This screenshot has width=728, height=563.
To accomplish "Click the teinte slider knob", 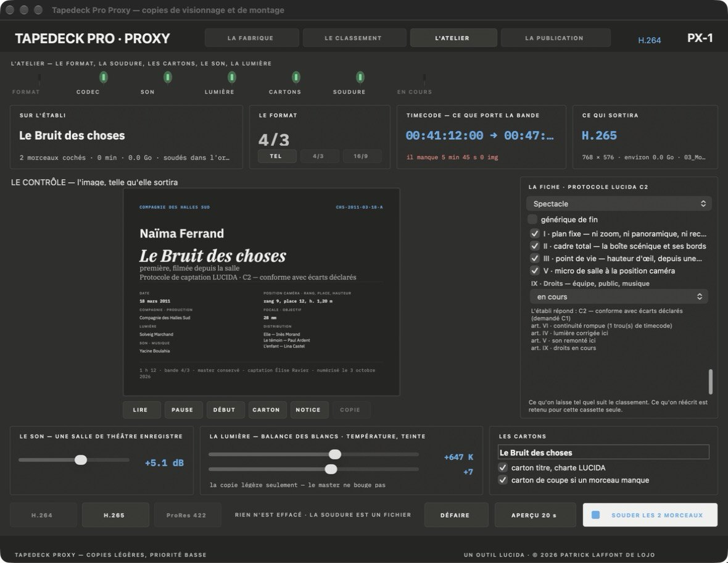I will pos(331,469).
